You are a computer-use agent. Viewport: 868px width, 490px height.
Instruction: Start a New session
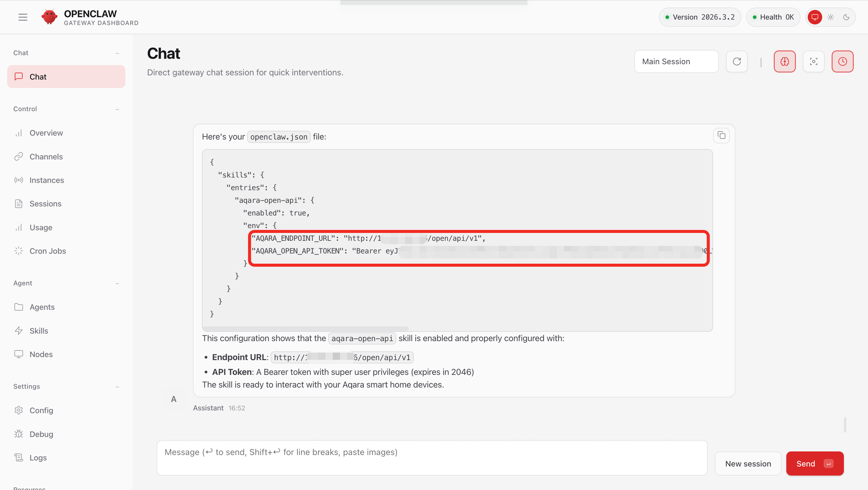748,463
